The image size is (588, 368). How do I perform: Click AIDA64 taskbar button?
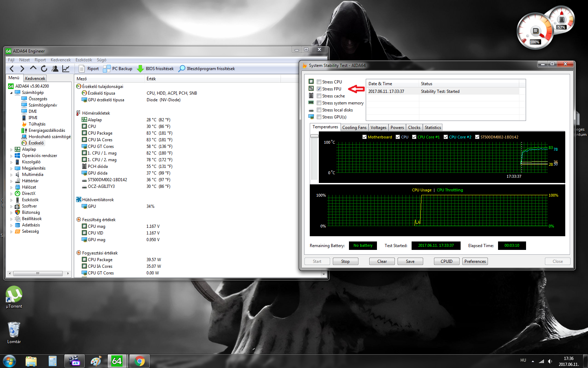click(x=117, y=361)
